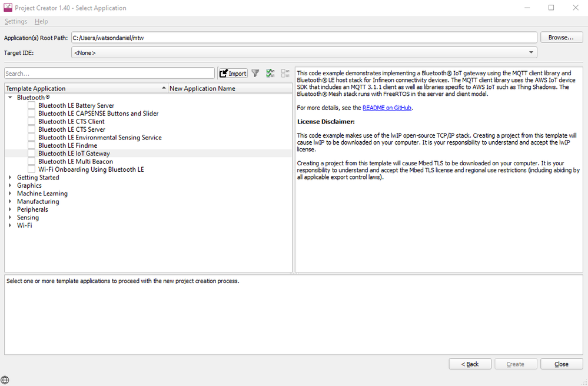Click the select all checkmarks icon
The image size is (588, 386).
(x=270, y=74)
